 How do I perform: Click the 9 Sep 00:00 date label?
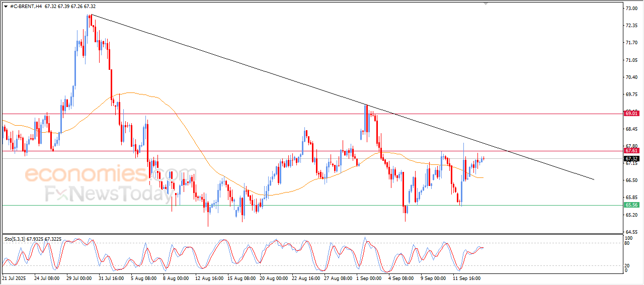click(433, 277)
